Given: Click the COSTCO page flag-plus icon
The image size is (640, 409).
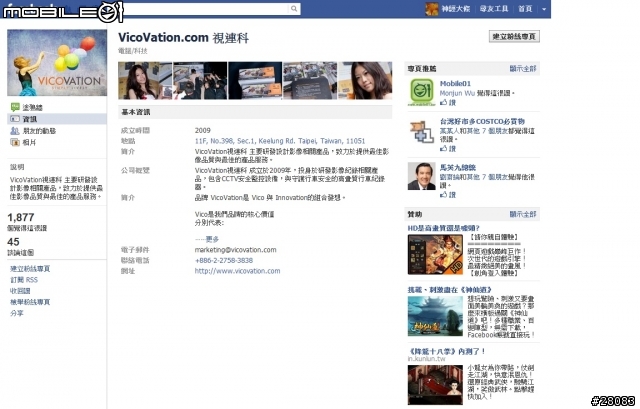Looking at the screenshot, I should [421, 131].
